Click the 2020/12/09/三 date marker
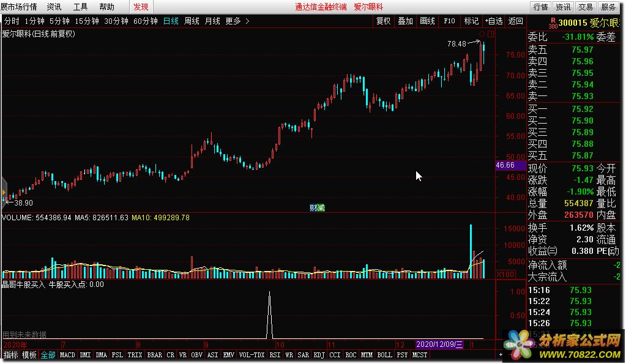Screen dimensions: 626x364 [x=439, y=344]
